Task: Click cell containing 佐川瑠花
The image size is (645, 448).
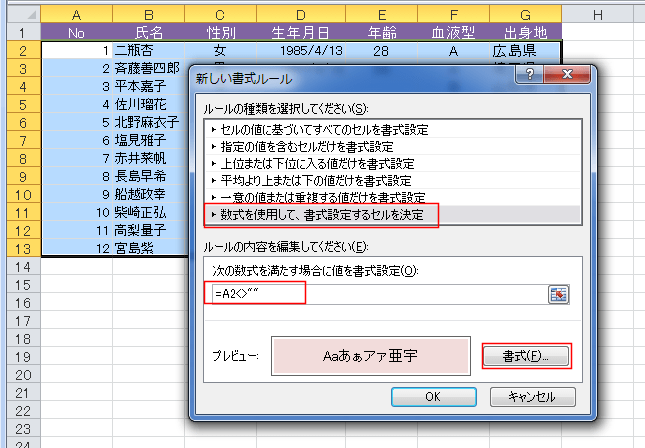Action: (148, 104)
